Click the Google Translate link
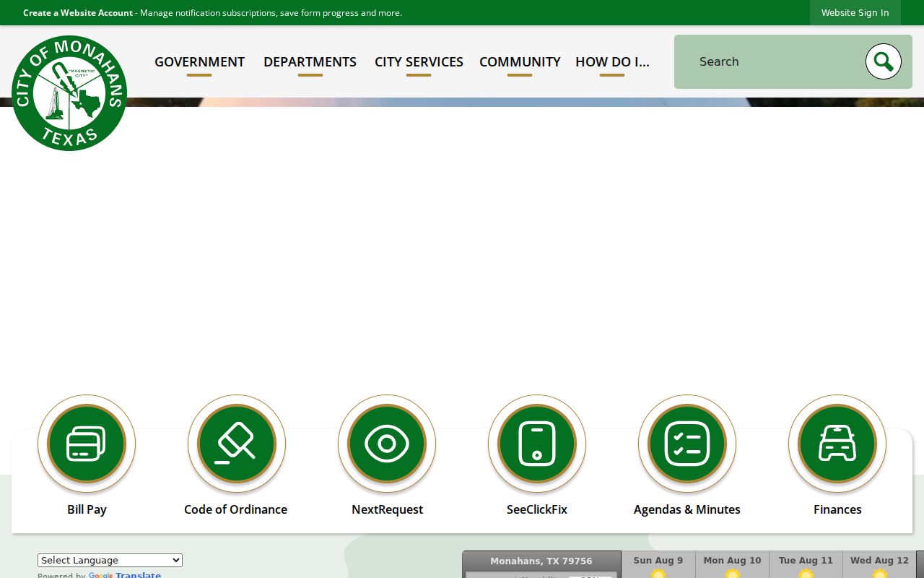The height and width of the screenshot is (578, 924). [125, 575]
